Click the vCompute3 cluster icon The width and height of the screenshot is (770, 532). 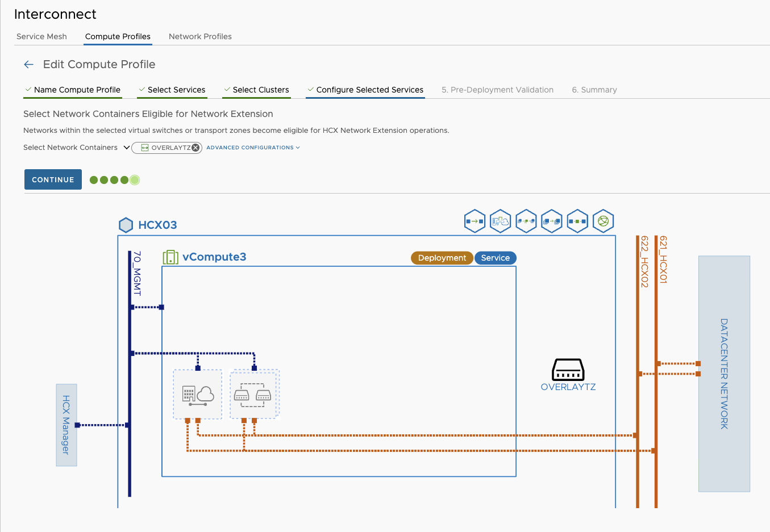click(x=170, y=257)
